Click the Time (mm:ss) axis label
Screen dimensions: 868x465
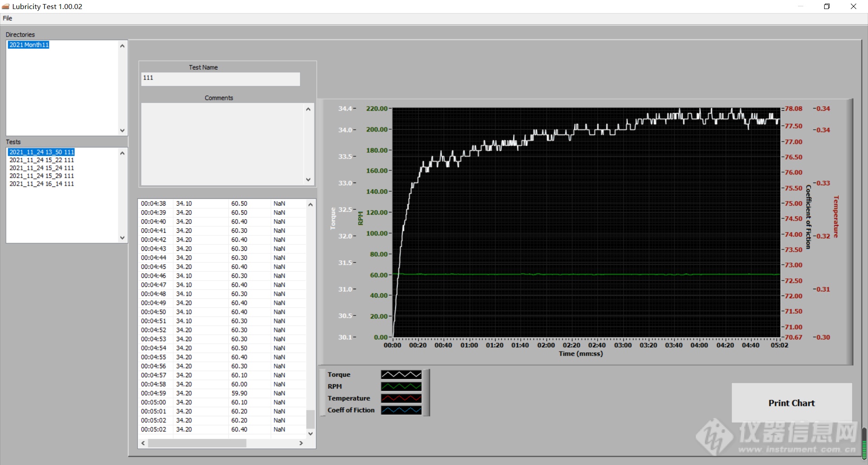click(x=580, y=354)
